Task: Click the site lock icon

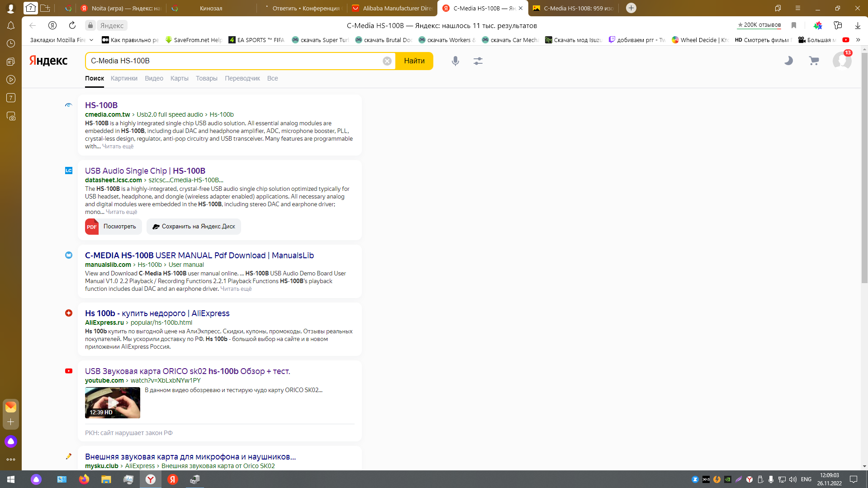Action: [x=90, y=25]
